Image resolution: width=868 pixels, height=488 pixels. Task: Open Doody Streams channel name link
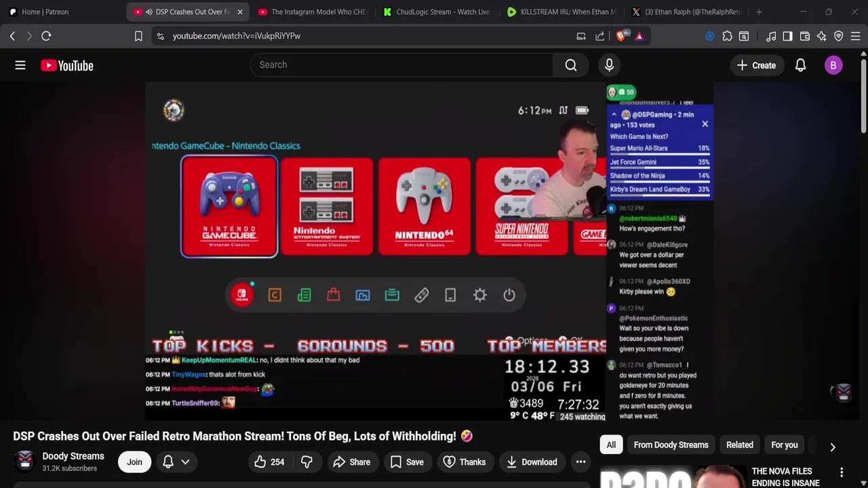tap(73, 456)
